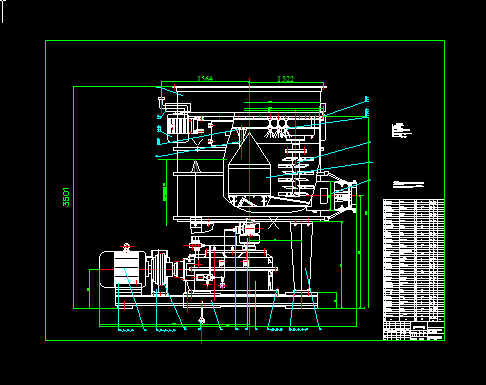Click the title block below the parts list
Screen dimensions: 486x385
tap(414, 330)
